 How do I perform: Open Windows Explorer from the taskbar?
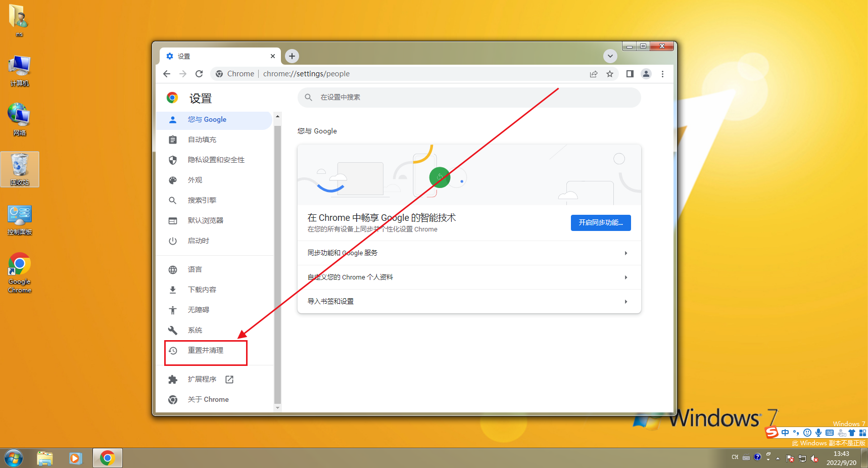45,458
